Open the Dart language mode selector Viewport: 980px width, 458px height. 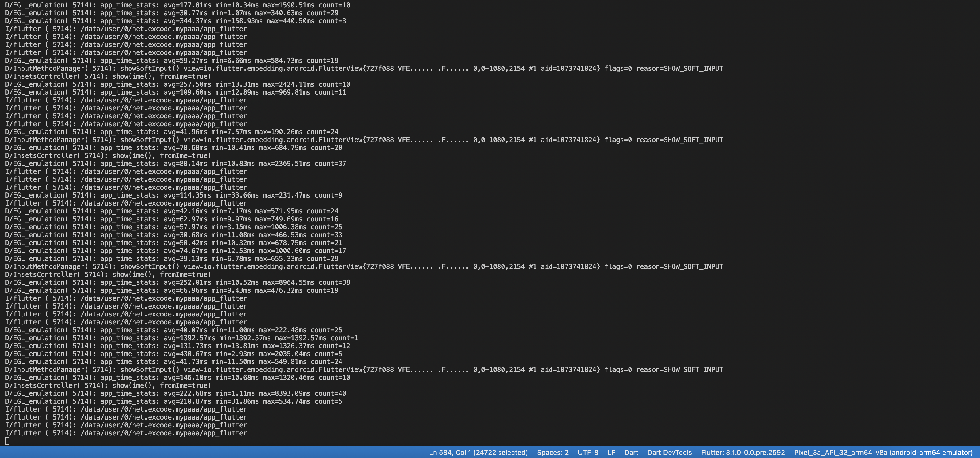click(631, 452)
